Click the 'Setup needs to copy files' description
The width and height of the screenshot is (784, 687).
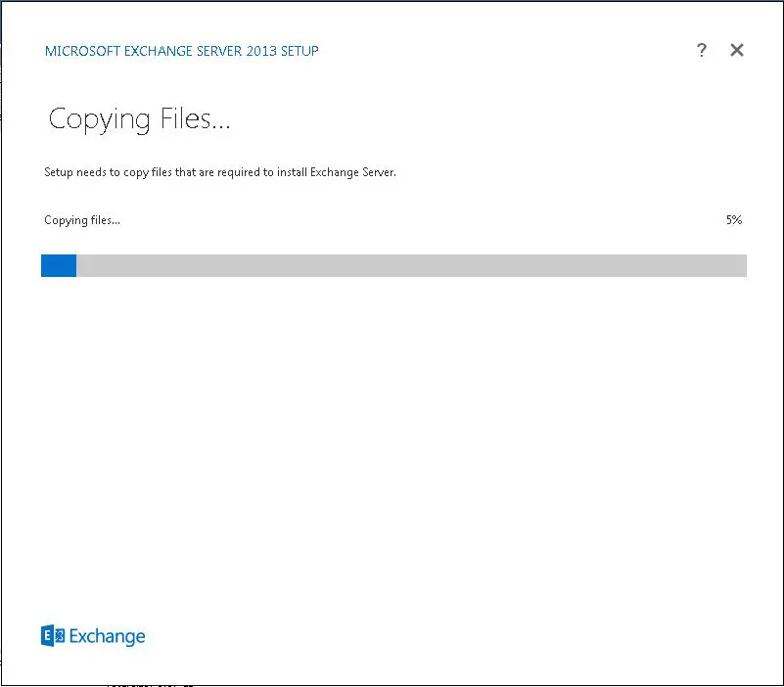[x=220, y=172]
